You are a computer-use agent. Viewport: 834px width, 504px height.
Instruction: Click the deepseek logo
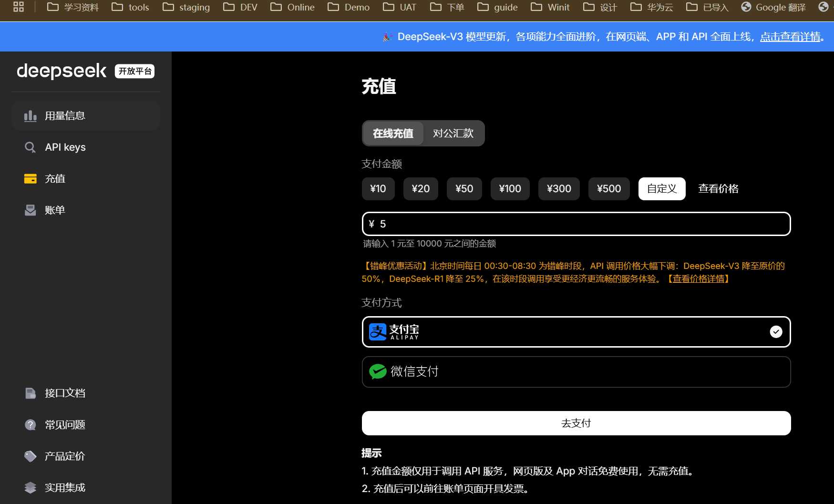click(62, 71)
